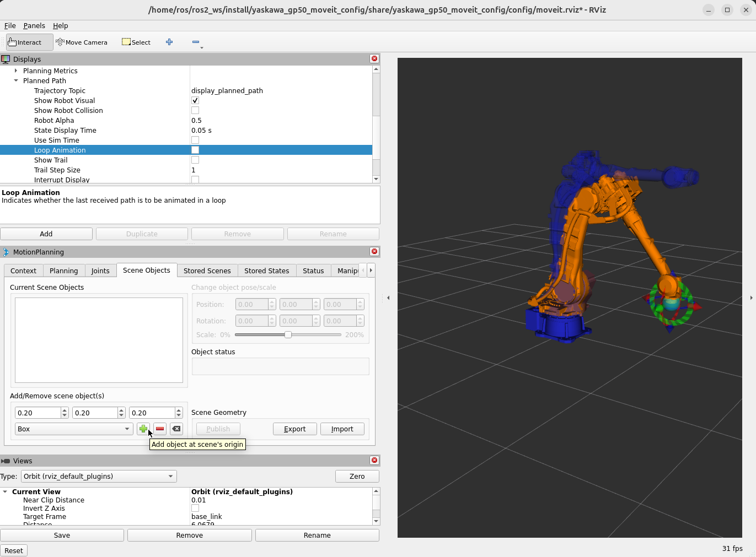
Task: Clear all scene objects icon
Action: 176,429
